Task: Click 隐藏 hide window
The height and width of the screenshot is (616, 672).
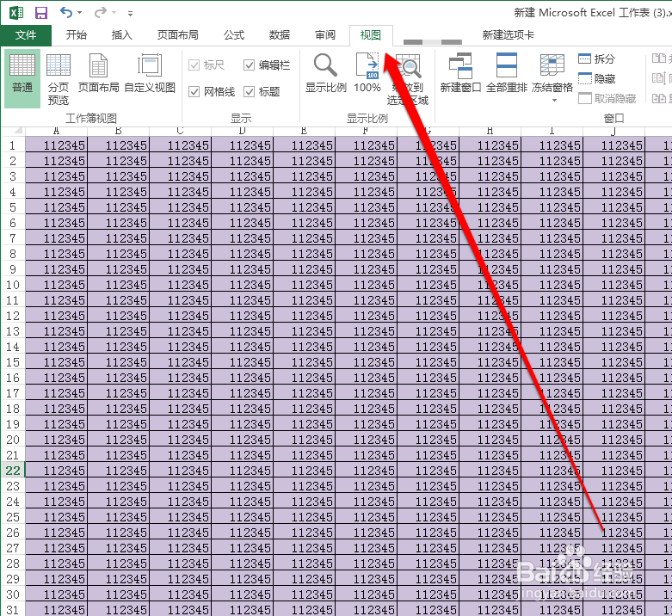Action: (x=596, y=79)
